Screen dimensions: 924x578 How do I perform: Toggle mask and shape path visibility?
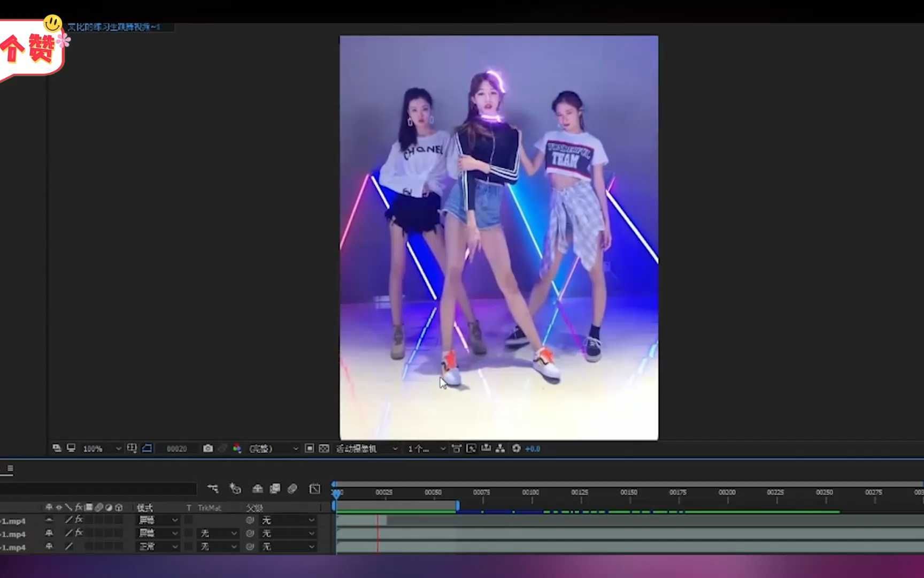click(147, 448)
